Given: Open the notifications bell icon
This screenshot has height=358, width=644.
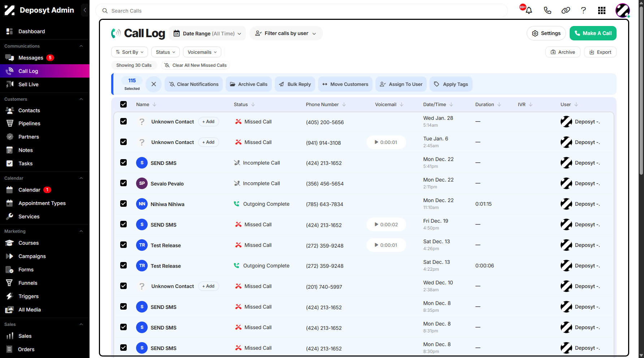Looking at the screenshot, I should pyautogui.click(x=529, y=10).
